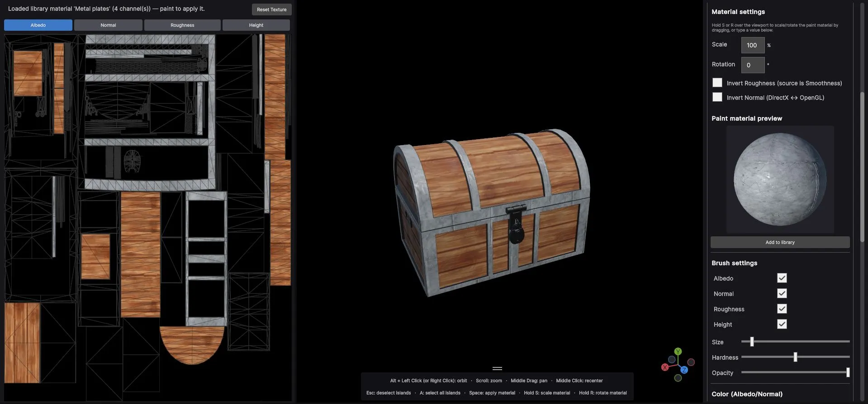Click the Scale percentage input field
Viewport: 868px width, 404px height.
pos(753,45)
